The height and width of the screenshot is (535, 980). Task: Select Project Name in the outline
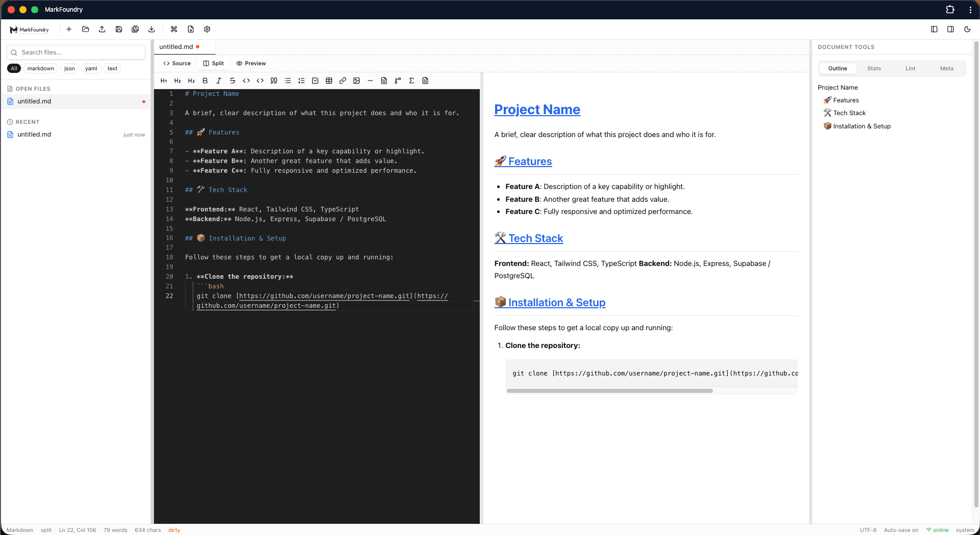838,88
